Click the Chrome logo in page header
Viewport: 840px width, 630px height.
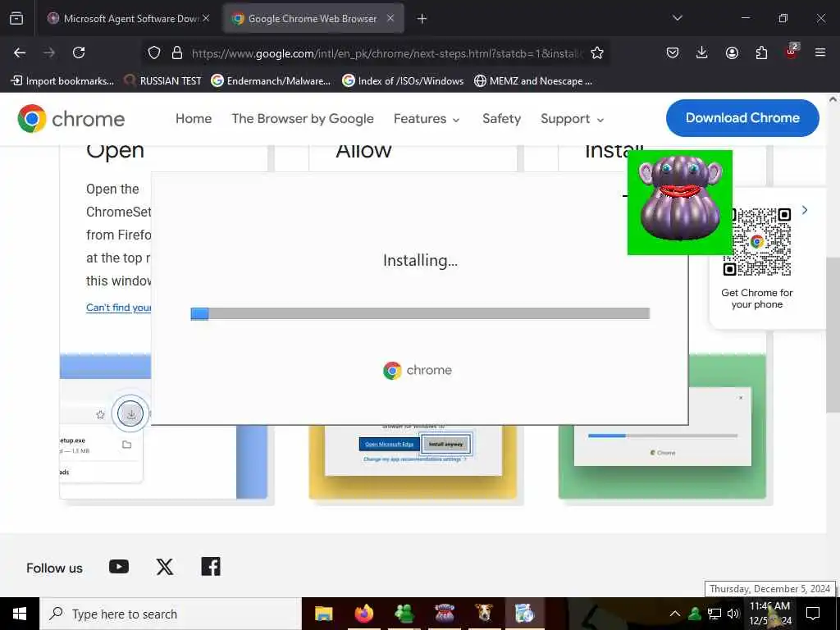[71, 118]
